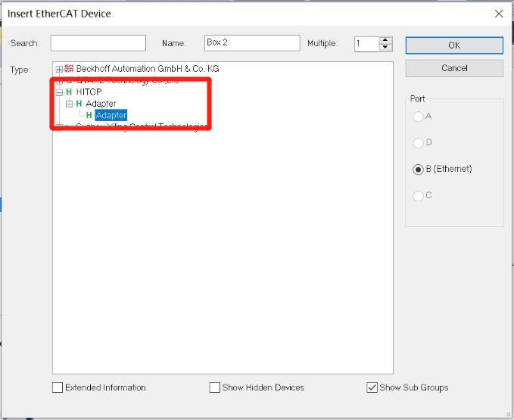This screenshot has width=514, height=420.
Task: Decrease Multiple value with down arrow
Action: 385,48
